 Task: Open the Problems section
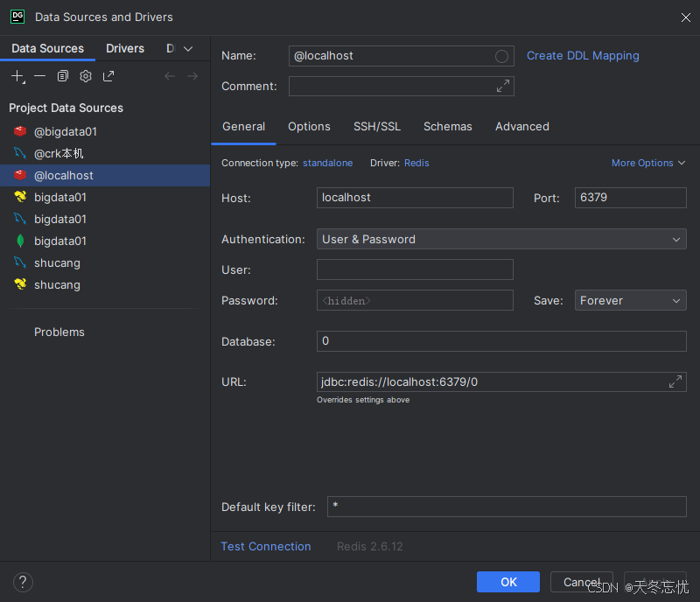click(59, 332)
